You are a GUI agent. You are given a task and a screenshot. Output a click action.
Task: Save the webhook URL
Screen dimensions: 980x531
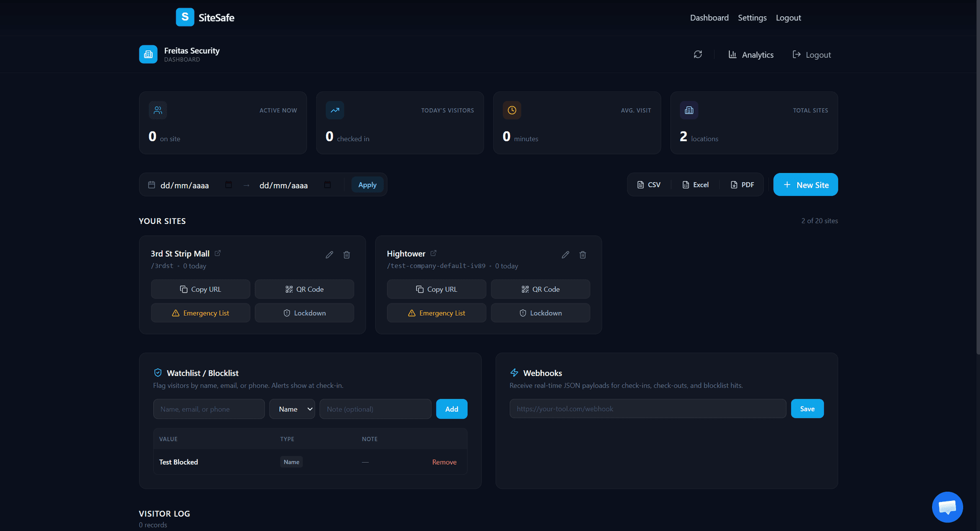pyautogui.click(x=807, y=409)
